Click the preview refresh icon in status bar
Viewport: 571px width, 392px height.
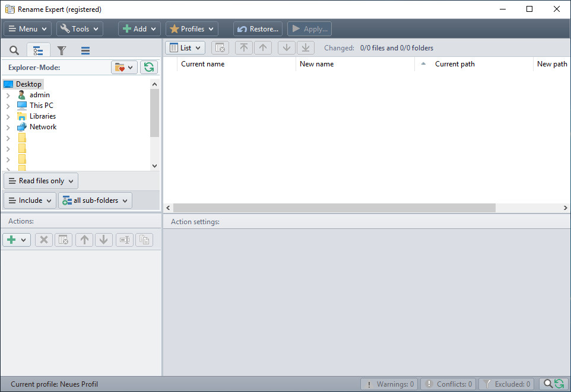pyautogui.click(x=554, y=384)
